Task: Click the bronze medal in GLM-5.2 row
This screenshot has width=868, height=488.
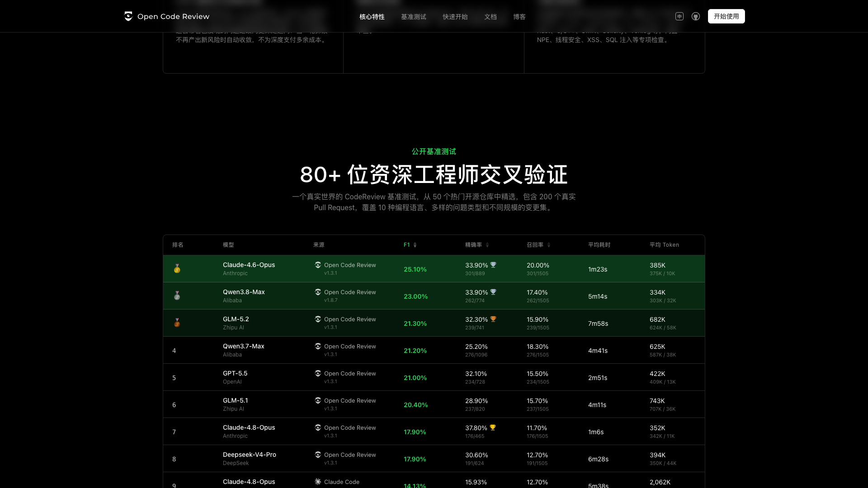Action: click(177, 323)
